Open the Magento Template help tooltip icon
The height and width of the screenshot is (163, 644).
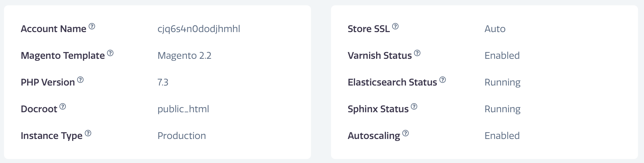110,53
